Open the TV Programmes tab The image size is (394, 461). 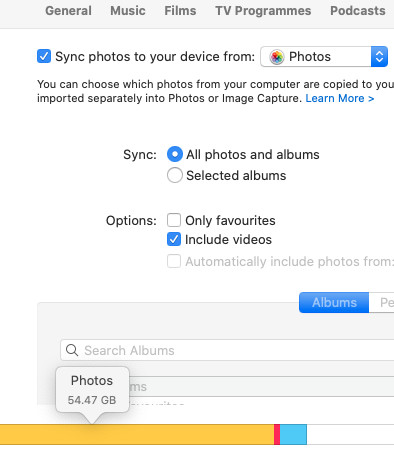pyautogui.click(x=263, y=11)
